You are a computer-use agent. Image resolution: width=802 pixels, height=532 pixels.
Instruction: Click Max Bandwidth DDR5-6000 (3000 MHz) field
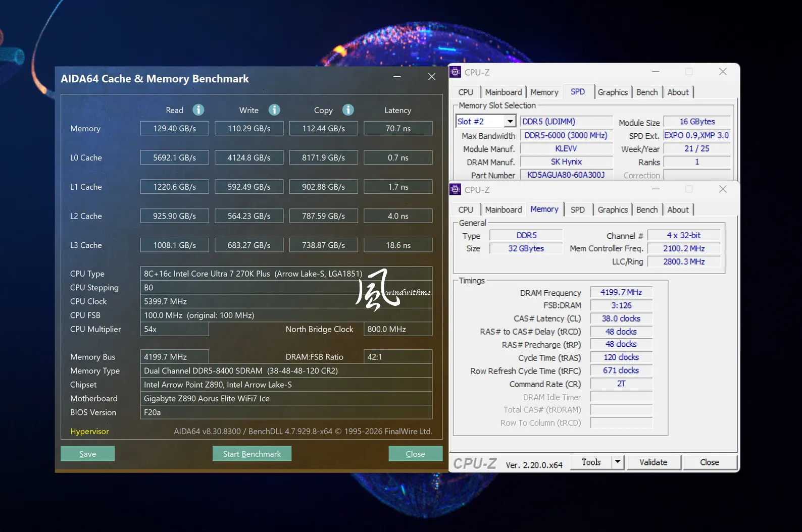coord(567,135)
